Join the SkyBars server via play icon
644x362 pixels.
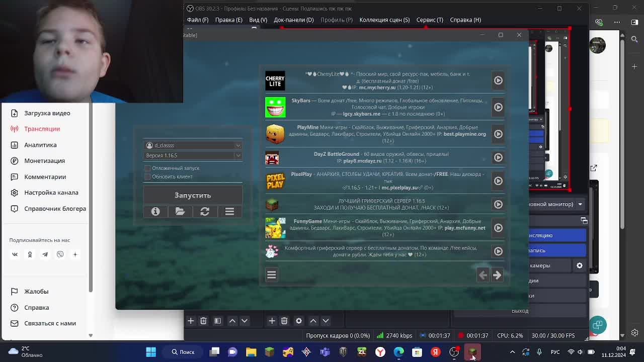[x=498, y=107]
